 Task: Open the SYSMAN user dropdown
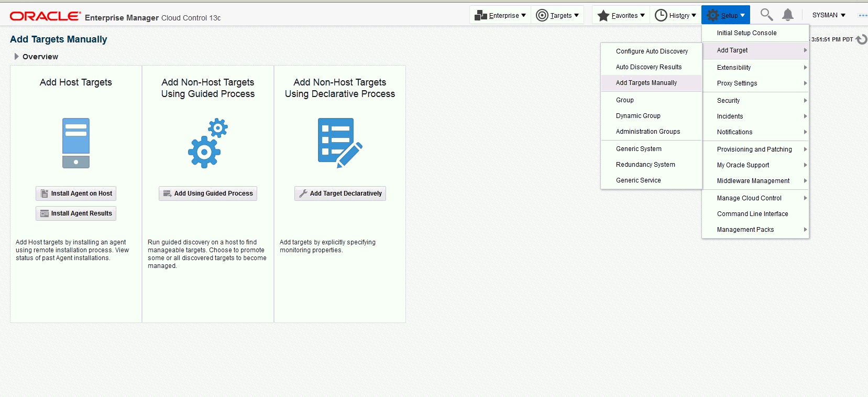[829, 15]
